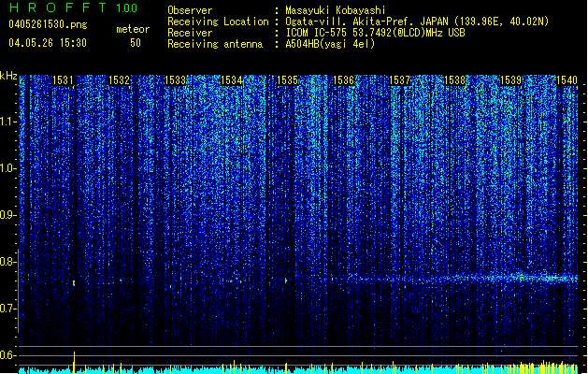Image resolution: width=588 pixels, height=374 pixels.
Task: Click the 0.6 kHz axis label
Action: click(7, 355)
